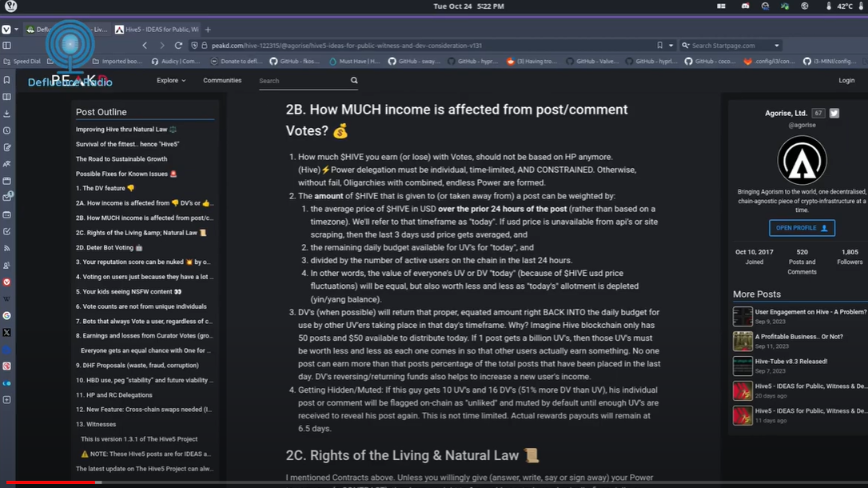This screenshot has height=488, width=868.
Task: Open the Translate side panel
Action: coord(6,164)
